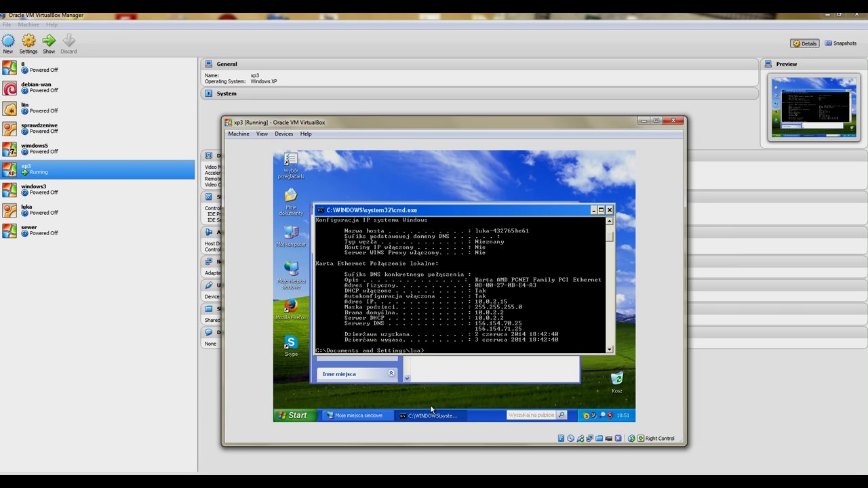Click the search magnifier in XP taskbar

561,415
